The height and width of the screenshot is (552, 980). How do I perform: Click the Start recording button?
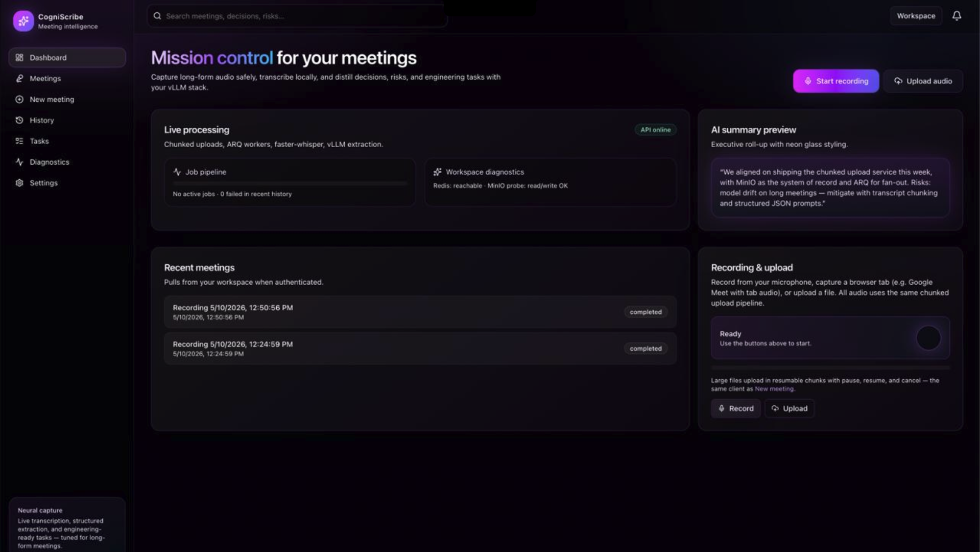click(835, 81)
